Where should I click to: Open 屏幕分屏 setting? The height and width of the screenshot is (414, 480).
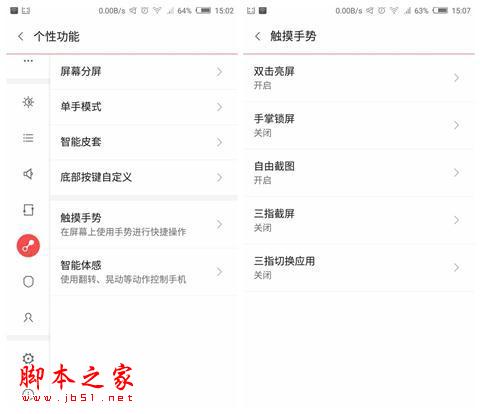(144, 72)
